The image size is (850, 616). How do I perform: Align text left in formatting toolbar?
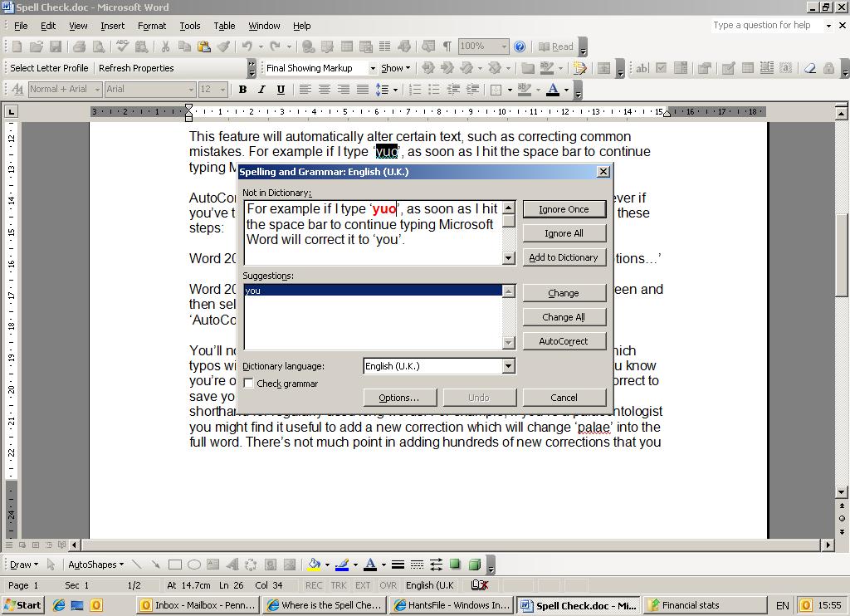click(305, 90)
